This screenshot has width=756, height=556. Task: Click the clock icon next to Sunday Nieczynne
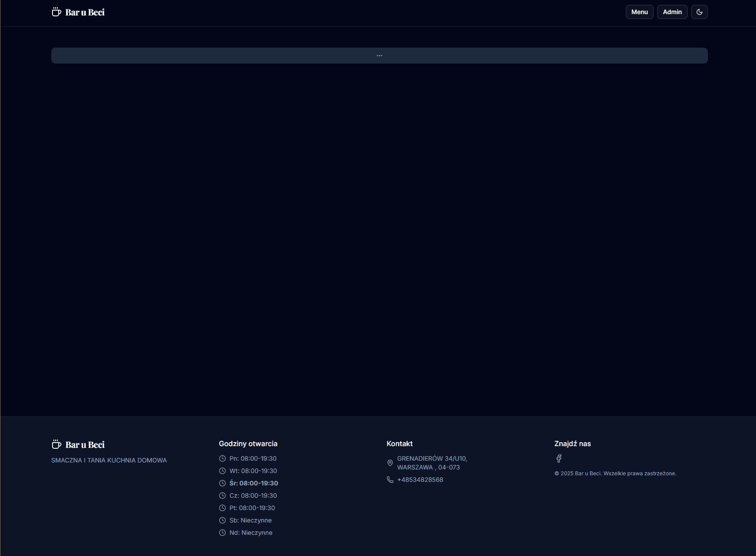coord(222,533)
